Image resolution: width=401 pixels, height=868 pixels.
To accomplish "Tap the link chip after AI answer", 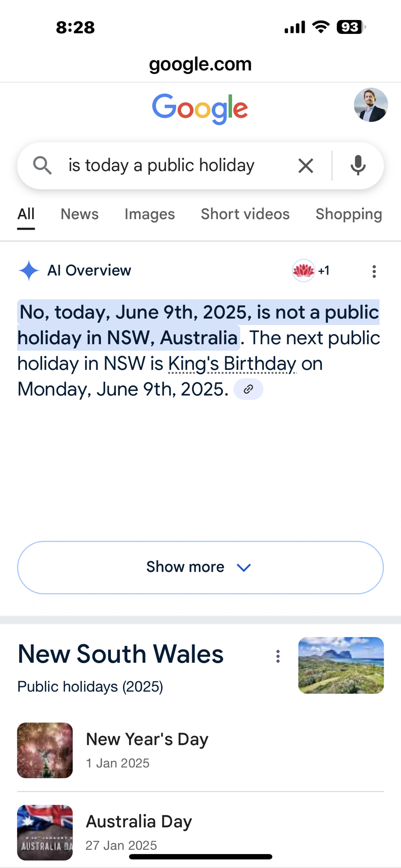I will click(x=248, y=389).
